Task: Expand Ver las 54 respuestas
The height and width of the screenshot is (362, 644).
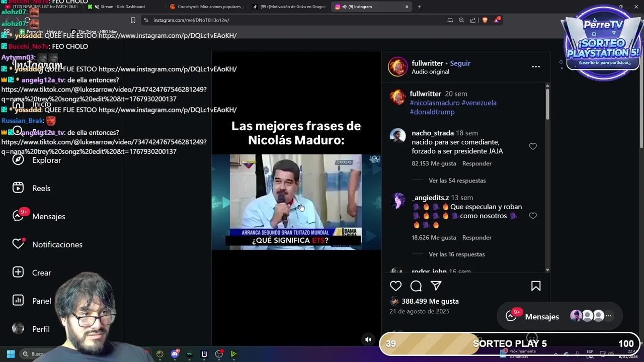Action: (x=457, y=180)
